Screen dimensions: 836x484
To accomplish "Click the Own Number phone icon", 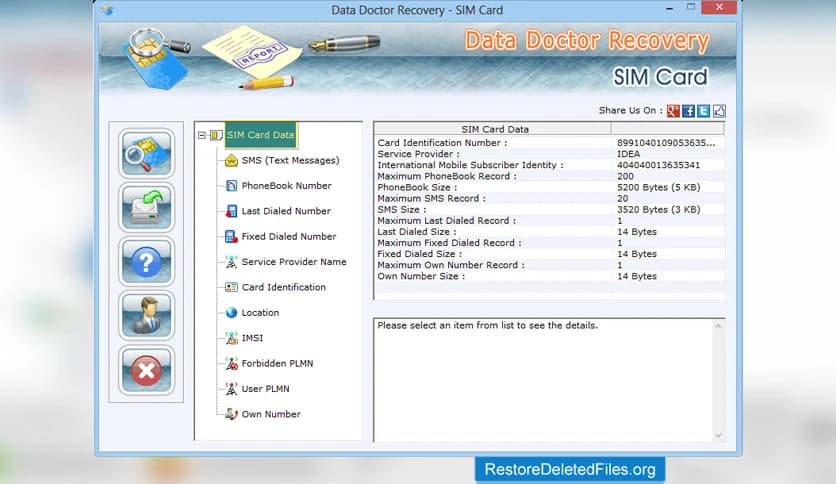I will pos(231,414).
